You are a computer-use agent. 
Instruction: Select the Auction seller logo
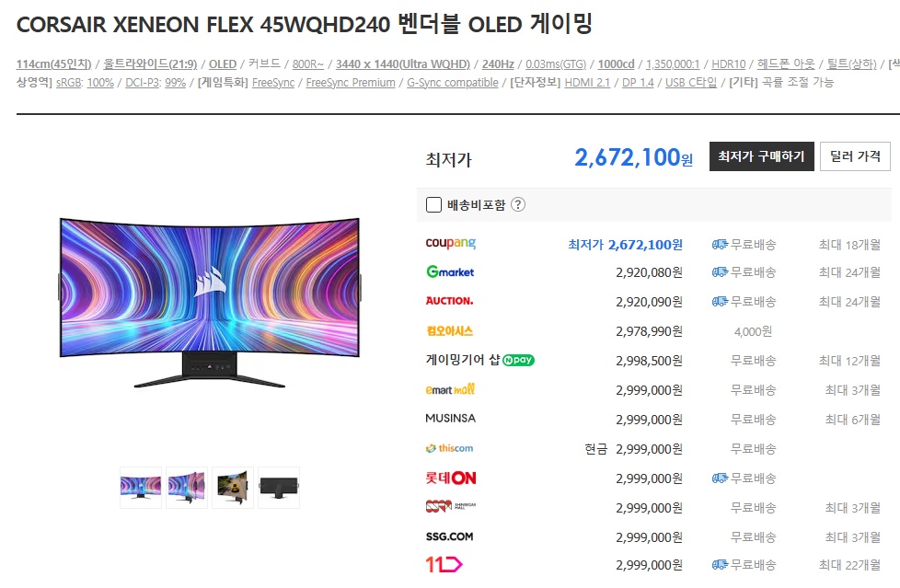click(449, 301)
